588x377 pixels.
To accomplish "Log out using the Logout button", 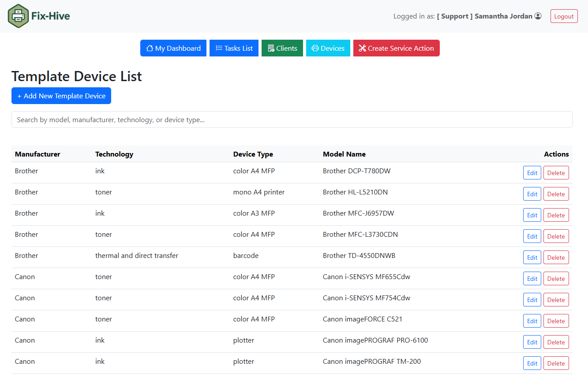I will pos(564,16).
